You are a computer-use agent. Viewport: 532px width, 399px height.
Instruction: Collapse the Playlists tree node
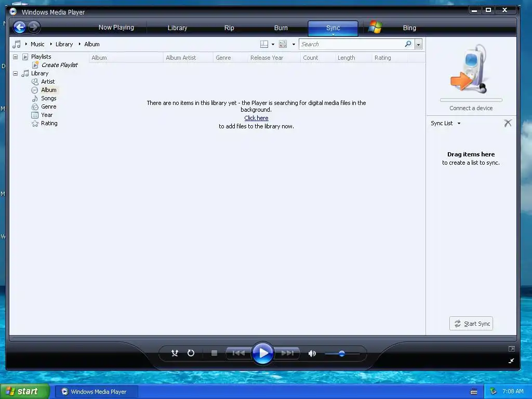pyautogui.click(x=15, y=57)
